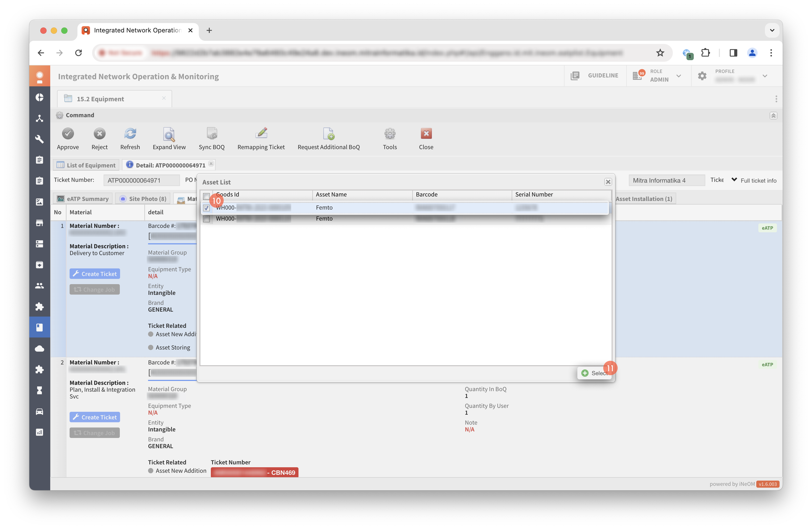Open Chrome three-dot menu
Image resolution: width=812 pixels, height=529 pixels.
tap(771, 53)
